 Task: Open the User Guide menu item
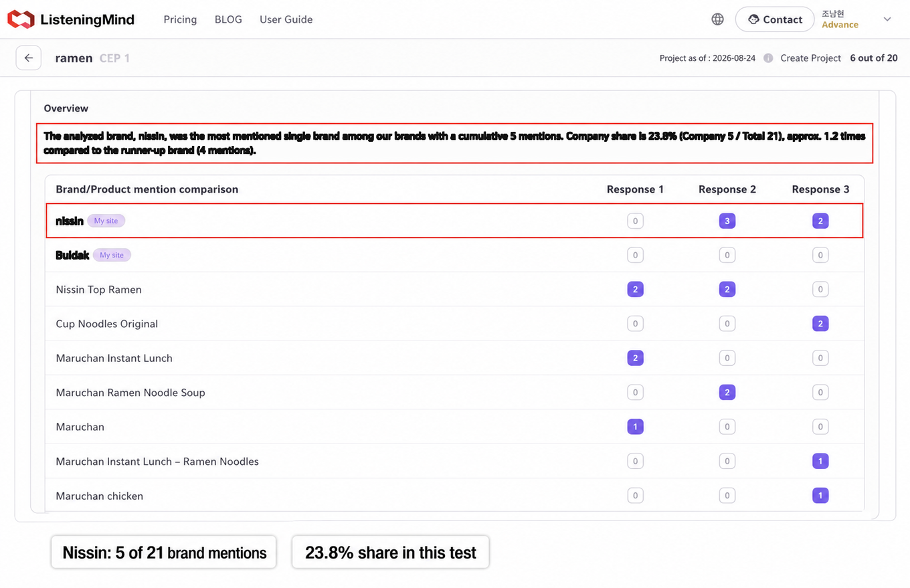[x=286, y=19]
